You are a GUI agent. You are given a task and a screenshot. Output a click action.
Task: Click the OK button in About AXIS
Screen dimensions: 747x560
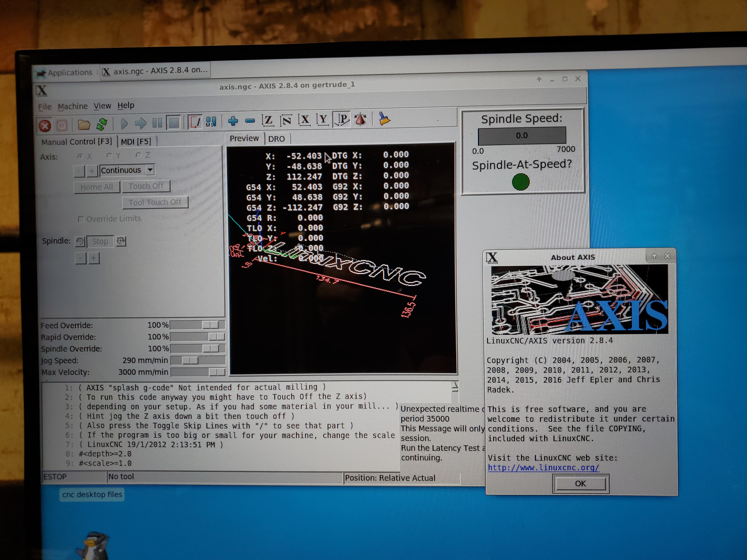coord(580,484)
